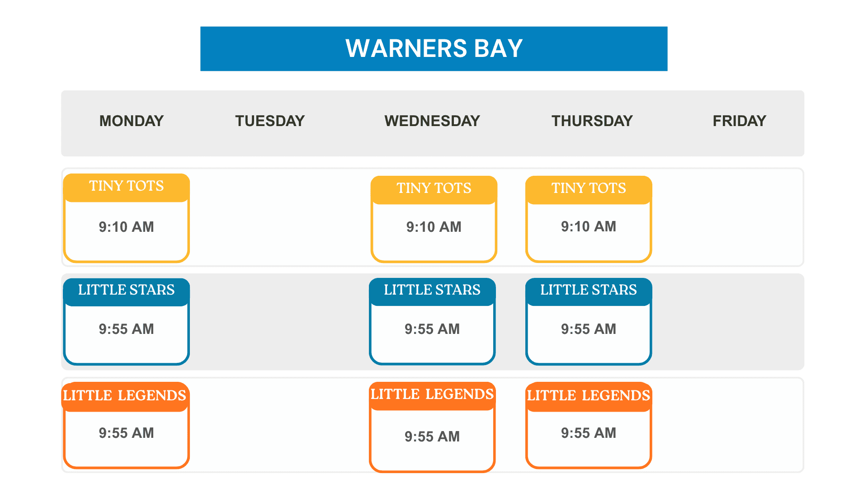Open Wednesday Little Legends 9:55 AM card

[x=432, y=427]
